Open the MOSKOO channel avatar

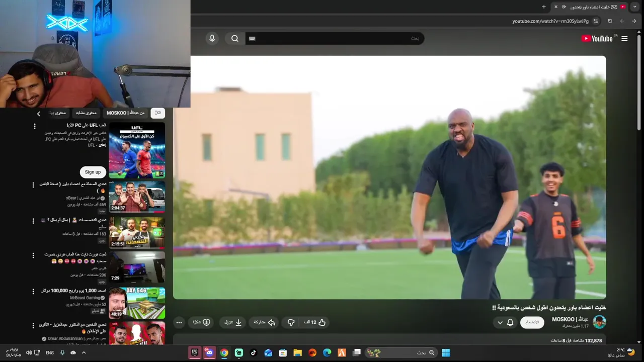tap(599, 322)
